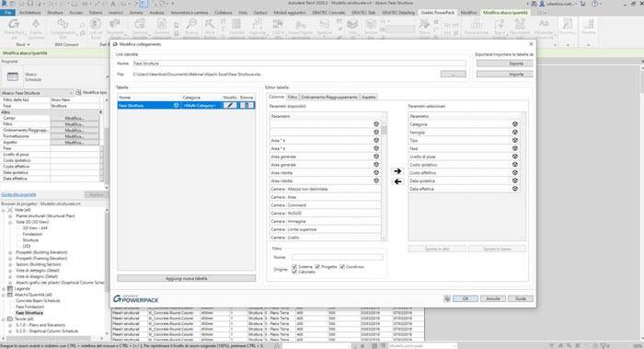Select Camera : Limite superiore parameter row
Screen dimensions: 644x349
326,229
